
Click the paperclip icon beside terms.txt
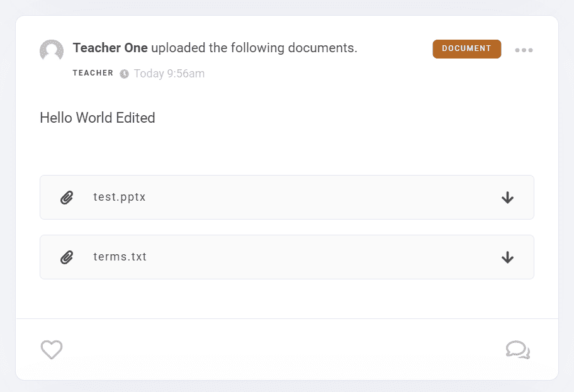point(67,257)
